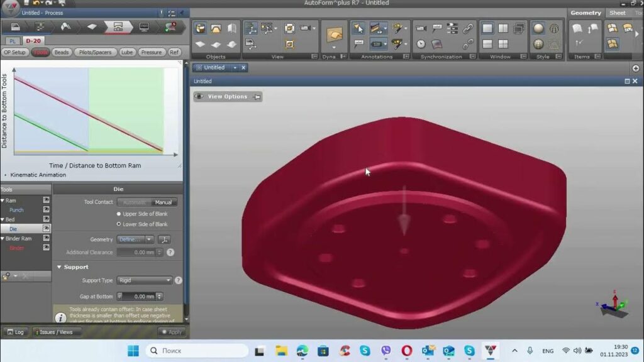Image resolution: width=644 pixels, height=362 pixels.
Task: Click the Gap at Bottom stepper arrows
Action: (159, 297)
